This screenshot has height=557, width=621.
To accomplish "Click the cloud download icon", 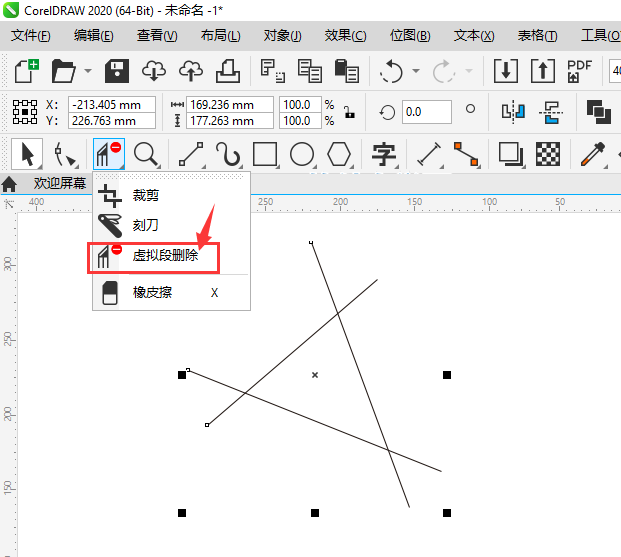I will coord(154,71).
